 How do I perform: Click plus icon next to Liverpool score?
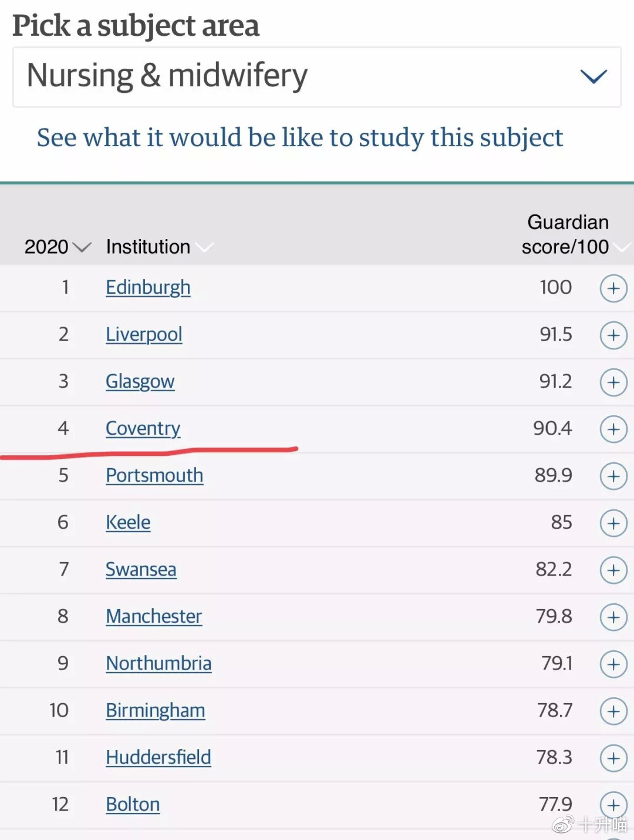(x=613, y=335)
